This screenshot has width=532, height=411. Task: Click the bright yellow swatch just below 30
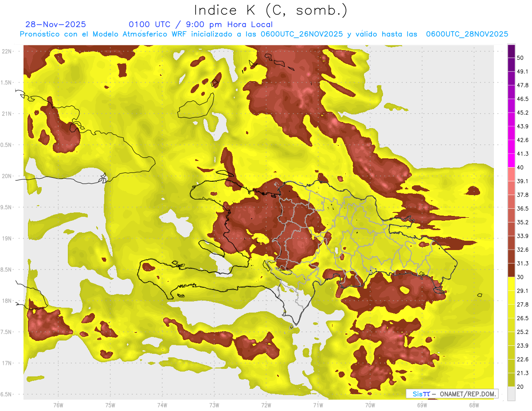point(511,284)
